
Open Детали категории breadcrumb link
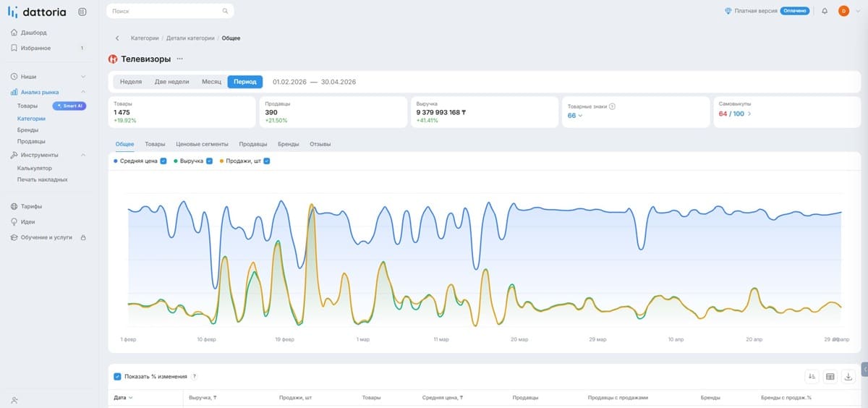click(190, 38)
